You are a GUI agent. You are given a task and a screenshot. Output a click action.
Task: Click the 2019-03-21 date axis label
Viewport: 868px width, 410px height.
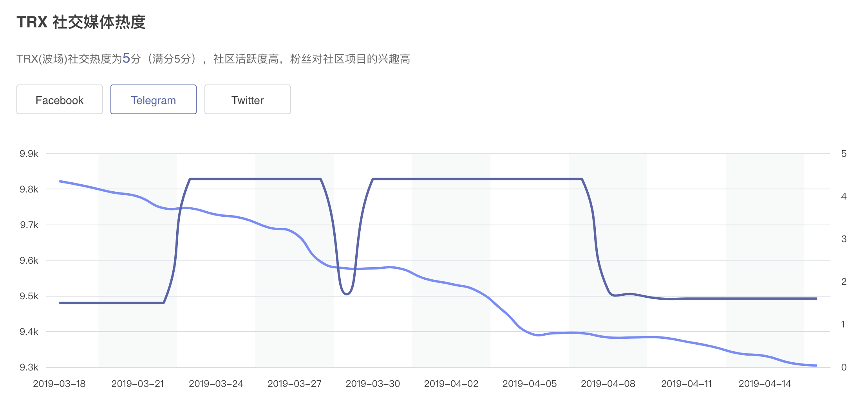pyautogui.click(x=138, y=384)
